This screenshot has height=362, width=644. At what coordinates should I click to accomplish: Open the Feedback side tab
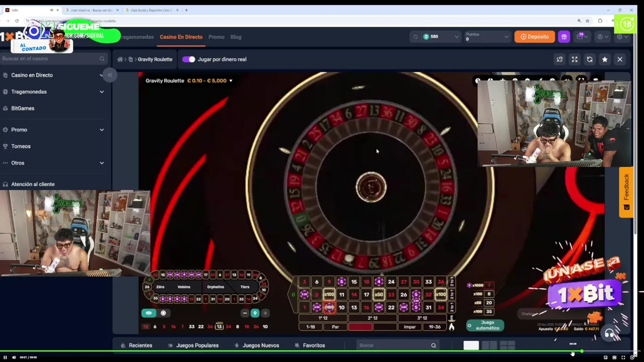pyautogui.click(x=626, y=192)
